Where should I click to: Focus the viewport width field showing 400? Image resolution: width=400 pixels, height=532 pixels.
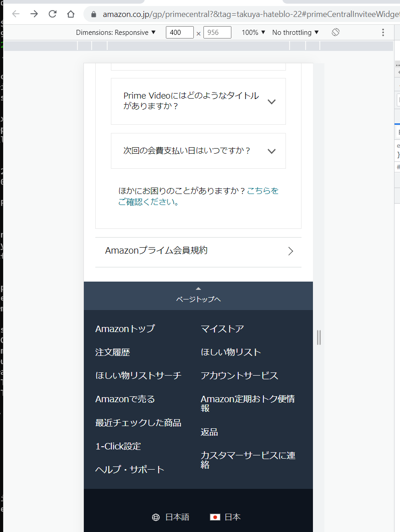(x=180, y=33)
